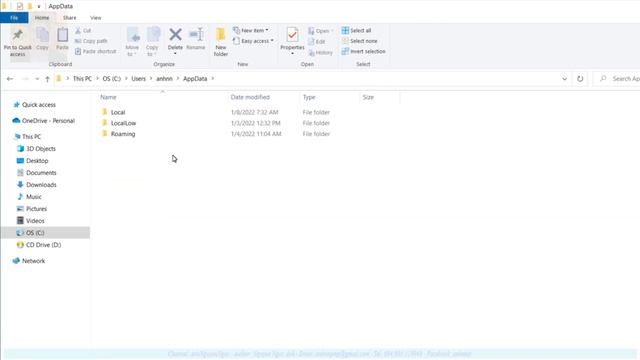Cut the selected item
The height and width of the screenshot is (360, 640).
pos(83,31)
